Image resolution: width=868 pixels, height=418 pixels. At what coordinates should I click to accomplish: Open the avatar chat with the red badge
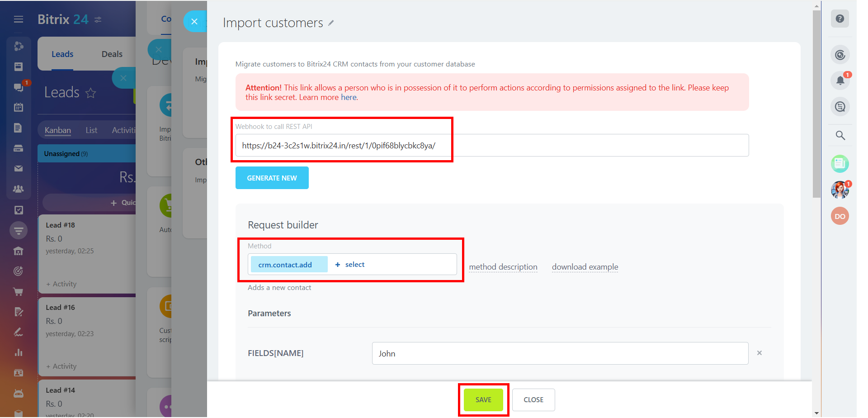tap(840, 190)
